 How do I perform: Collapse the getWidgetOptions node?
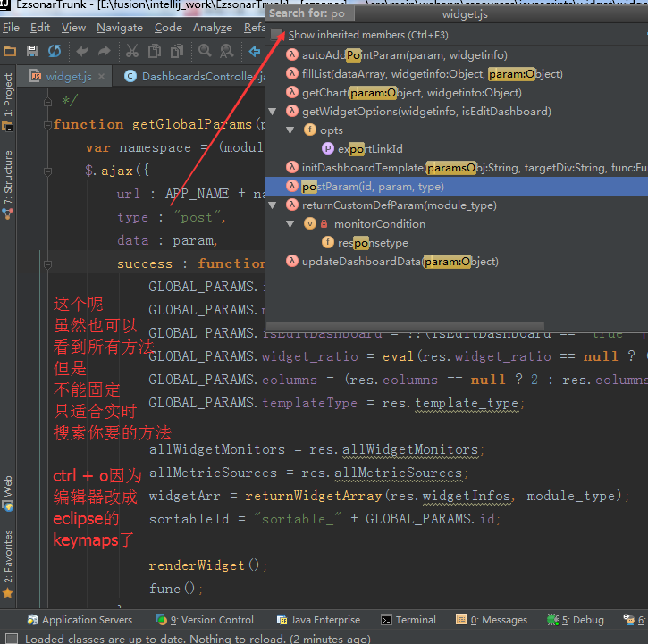273,112
